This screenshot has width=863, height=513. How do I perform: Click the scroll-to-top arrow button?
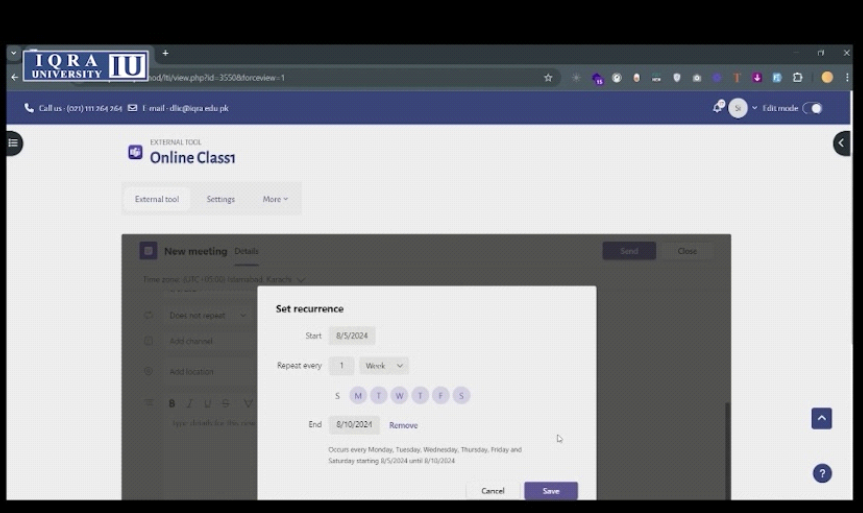(821, 418)
